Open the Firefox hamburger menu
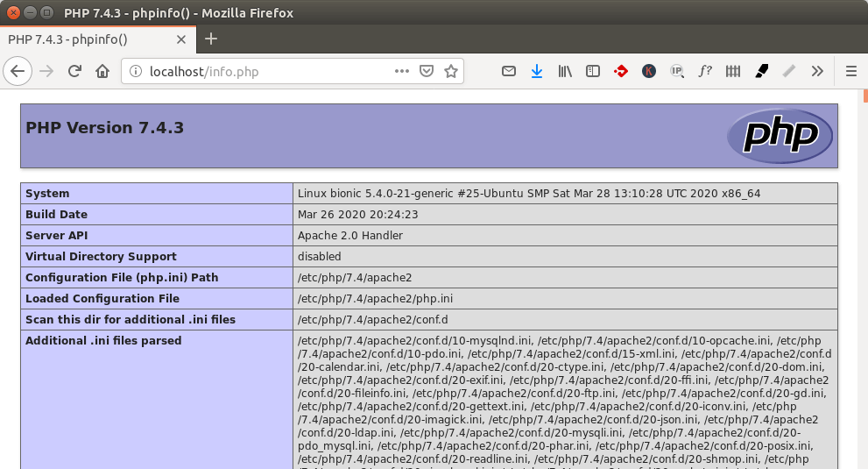The height and width of the screenshot is (469, 868). pos(851,71)
